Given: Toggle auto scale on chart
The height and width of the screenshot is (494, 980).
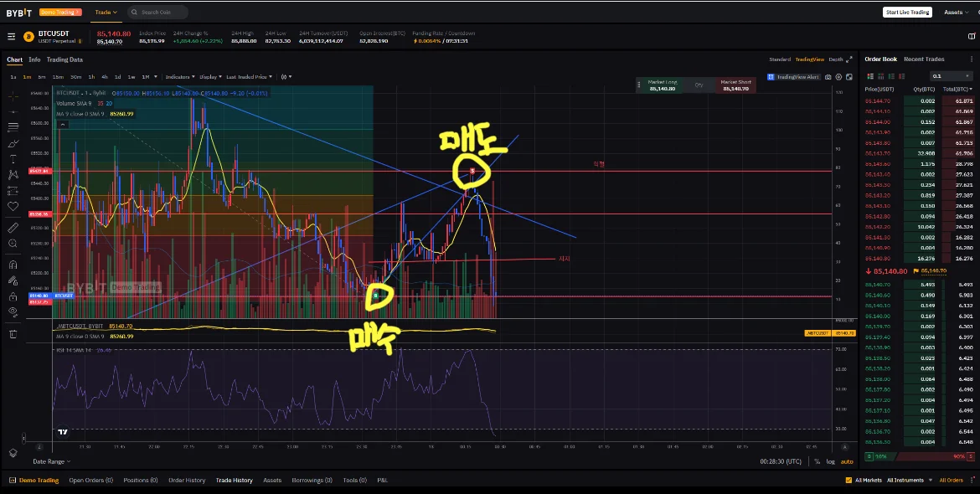Looking at the screenshot, I should tap(847, 461).
